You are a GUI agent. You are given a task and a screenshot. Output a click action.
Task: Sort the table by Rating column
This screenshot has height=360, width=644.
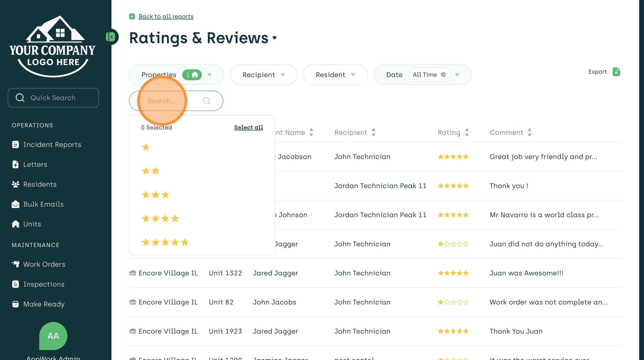(466, 132)
